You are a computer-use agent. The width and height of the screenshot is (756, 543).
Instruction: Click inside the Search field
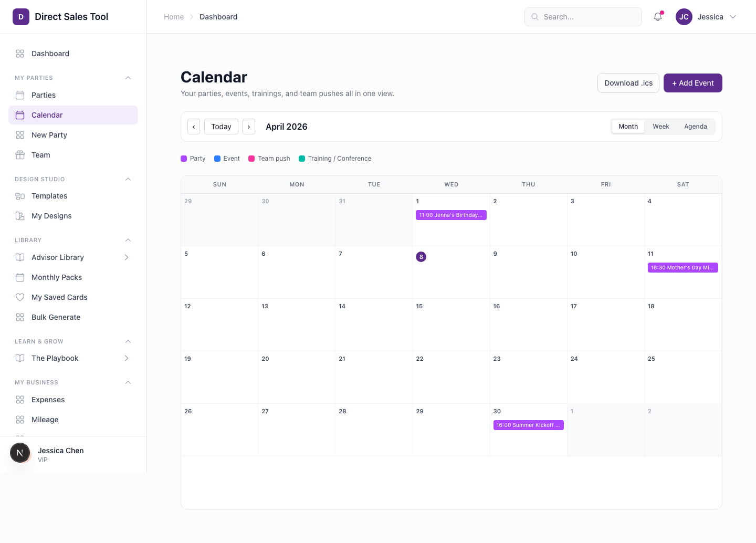583,16
